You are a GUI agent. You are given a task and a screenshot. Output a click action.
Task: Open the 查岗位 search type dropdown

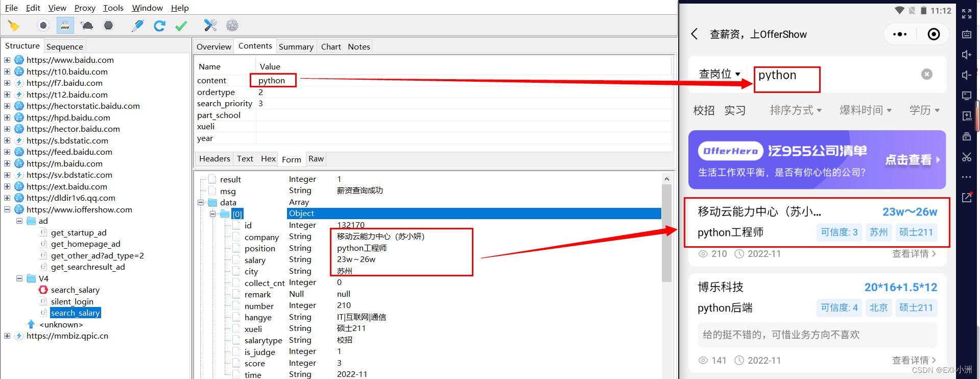tap(720, 75)
